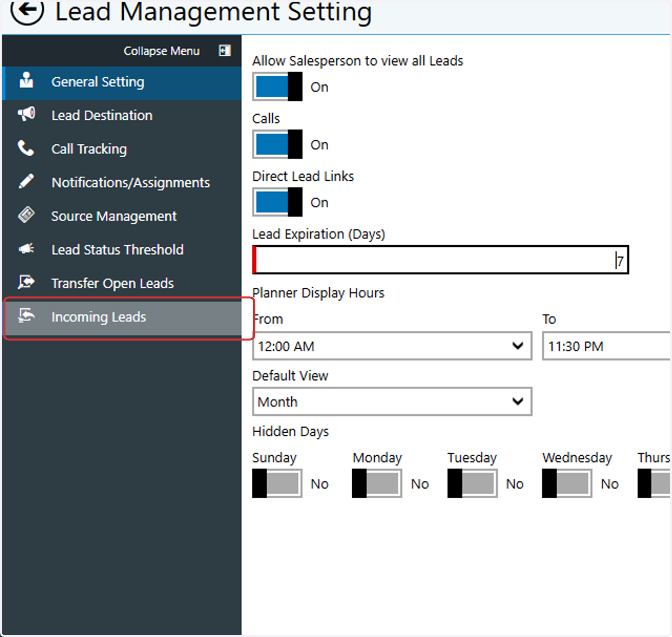Click the Incoming Leads icon
Screen dimensions: 672x637
pyautogui.click(x=26, y=316)
